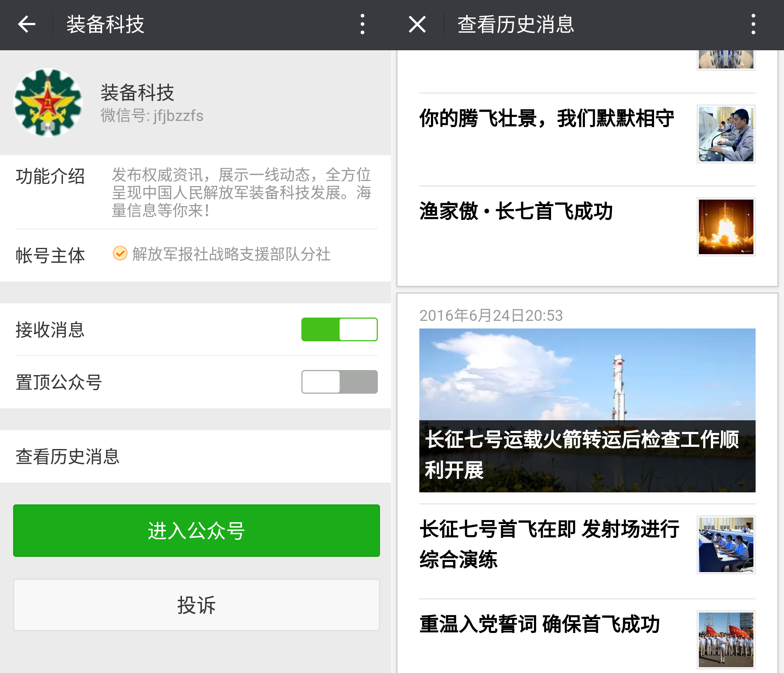784x673 pixels.
Task: Tap the 装备科技 account name beside avatar
Action: pyautogui.click(x=137, y=93)
